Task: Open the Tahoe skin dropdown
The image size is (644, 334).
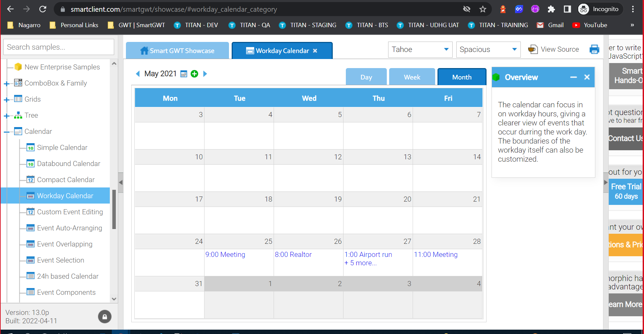Action: [420, 50]
